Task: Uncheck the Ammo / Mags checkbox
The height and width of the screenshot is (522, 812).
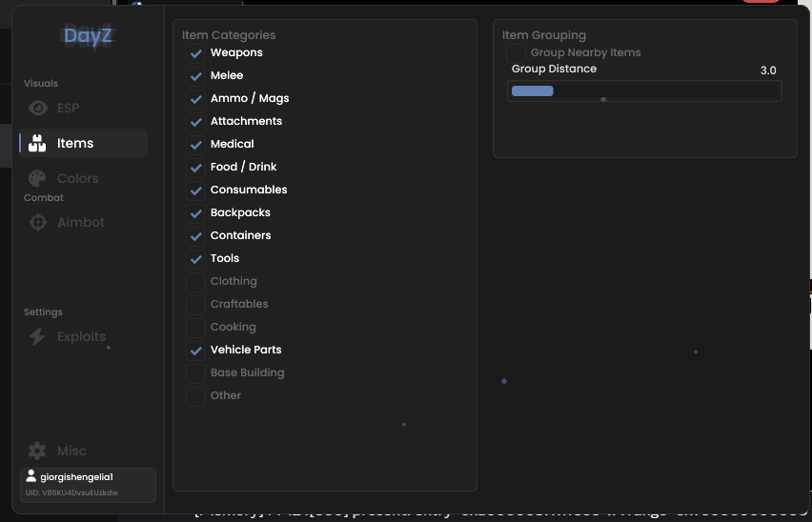Action: (195, 99)
